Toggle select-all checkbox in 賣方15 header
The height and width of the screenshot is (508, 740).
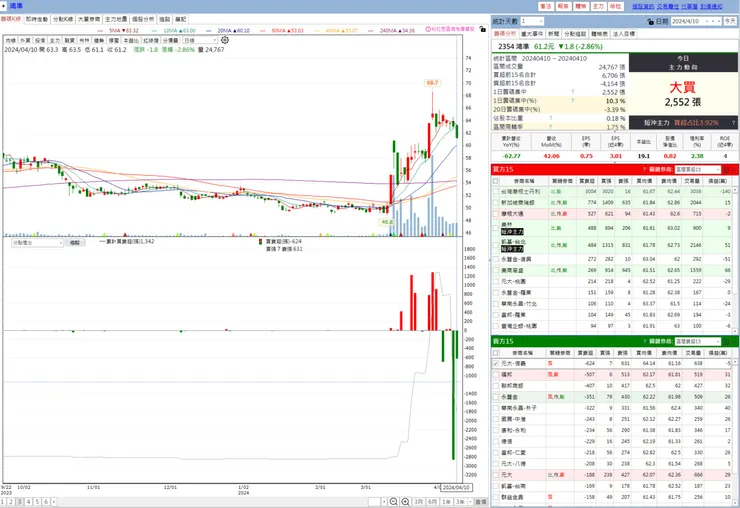point(496,353)
